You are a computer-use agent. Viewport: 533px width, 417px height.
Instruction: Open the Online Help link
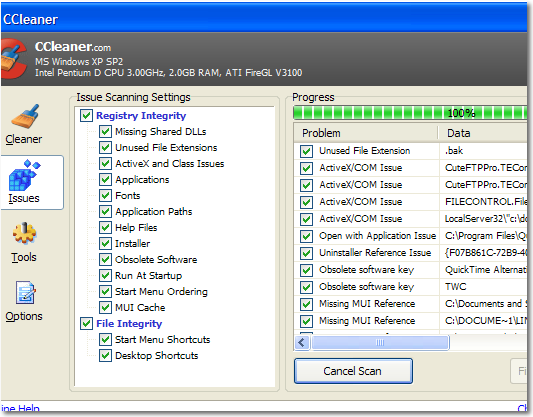[x=20, y=408]
